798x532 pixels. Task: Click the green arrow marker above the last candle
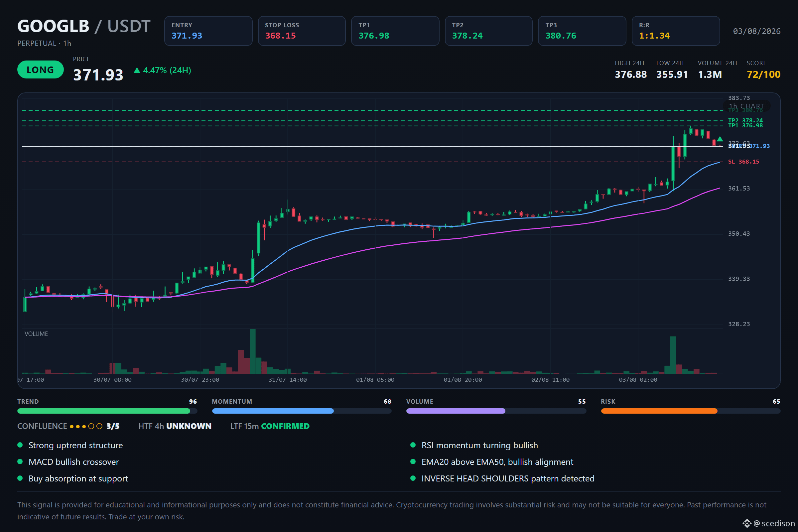tap(720, 139)
